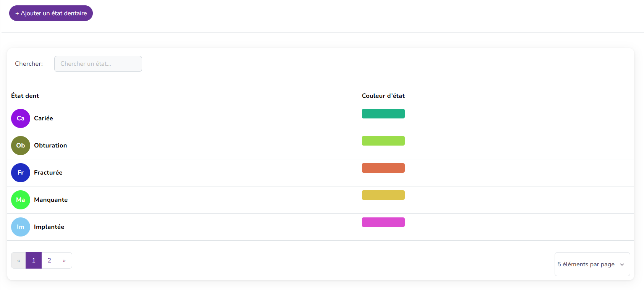The height and width of the screenshot is (290, 644).
Task: Click the olive Ob avatar icon
Action: point(21,146)
